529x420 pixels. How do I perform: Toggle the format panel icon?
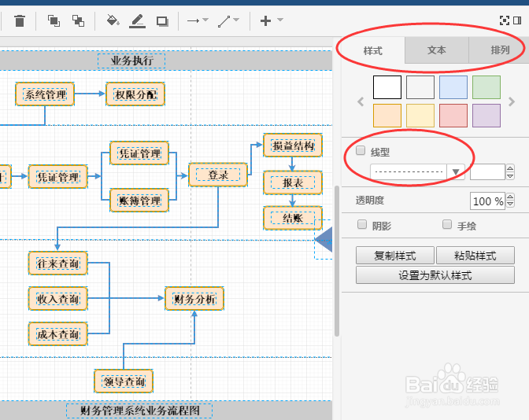[x=517, y=20]
